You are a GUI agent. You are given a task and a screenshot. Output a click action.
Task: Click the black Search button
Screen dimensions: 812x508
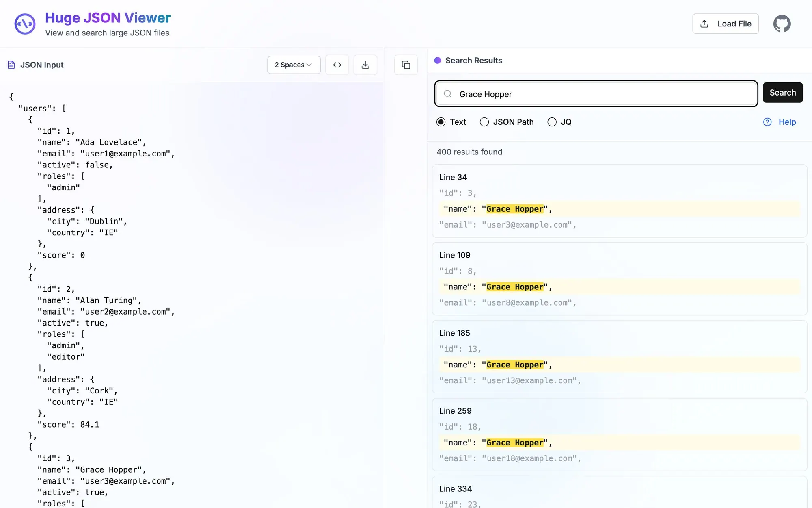click(783, 93)
